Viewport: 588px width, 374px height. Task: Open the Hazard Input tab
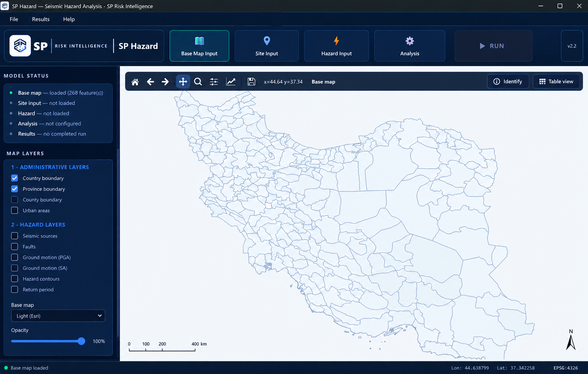coord(336,46)
